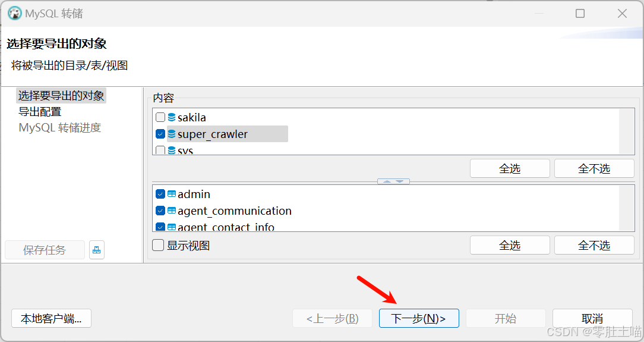Click the agent_contact_info table icon

click(x=172, y=227)
